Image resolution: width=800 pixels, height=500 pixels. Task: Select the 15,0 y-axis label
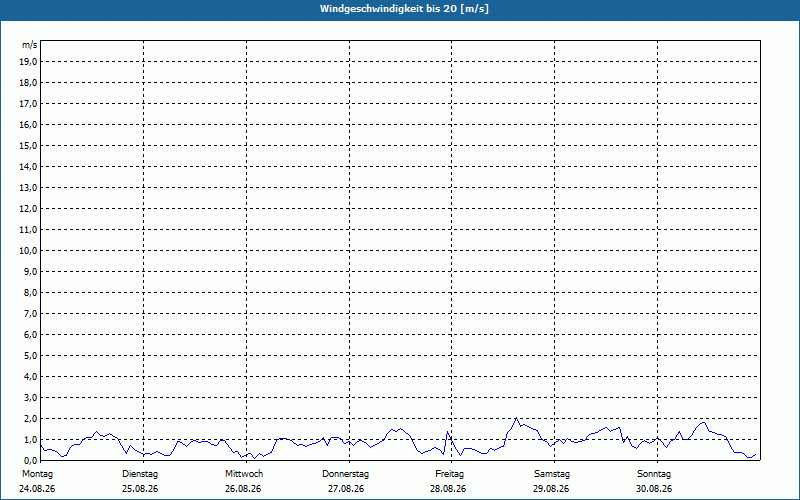click(29, 145)
